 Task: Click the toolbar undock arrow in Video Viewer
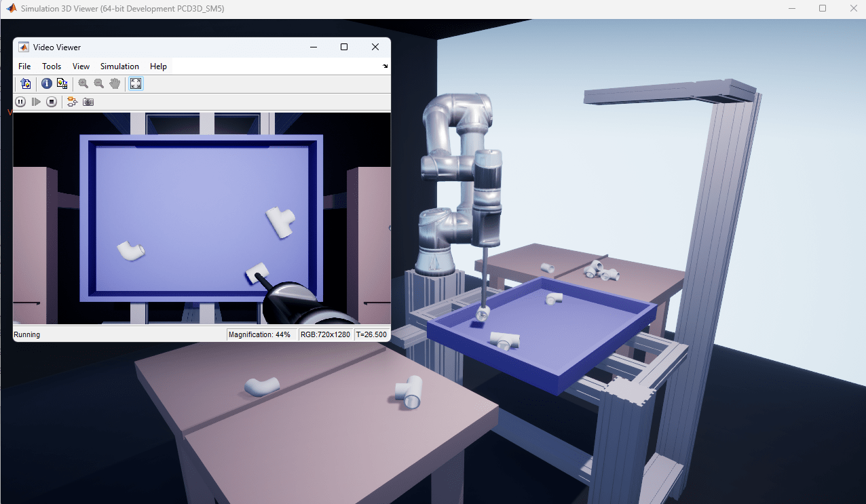click(x=385, y=66)
